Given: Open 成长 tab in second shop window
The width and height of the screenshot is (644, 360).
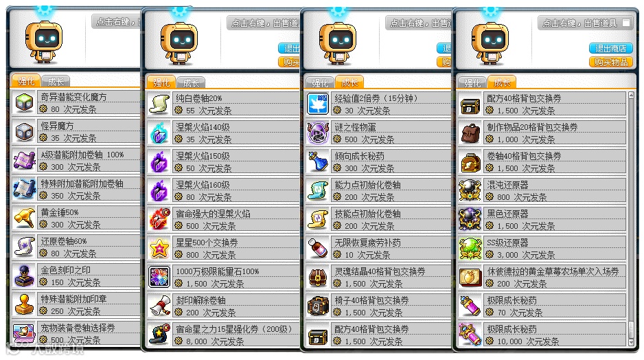Looking at the screenshot, I should 191,82.
